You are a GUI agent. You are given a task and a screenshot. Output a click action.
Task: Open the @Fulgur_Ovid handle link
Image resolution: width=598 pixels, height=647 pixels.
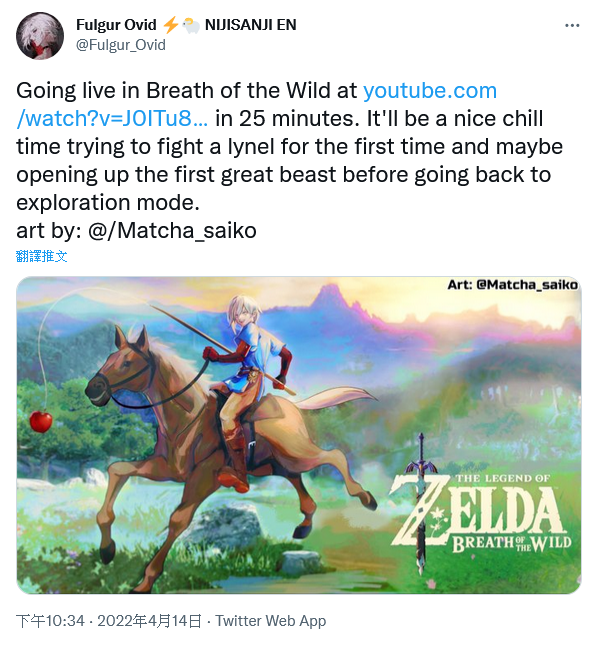tap(121, 45)
